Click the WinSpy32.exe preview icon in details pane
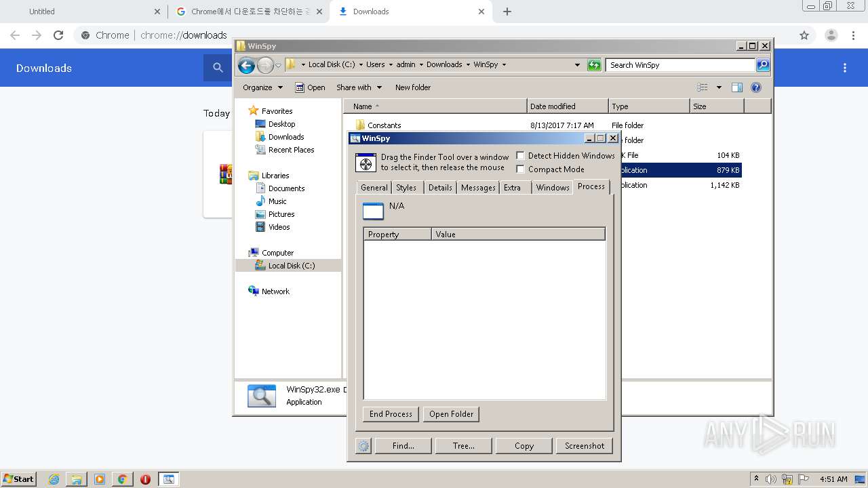 pyautogui.click(x=262, y=395)
